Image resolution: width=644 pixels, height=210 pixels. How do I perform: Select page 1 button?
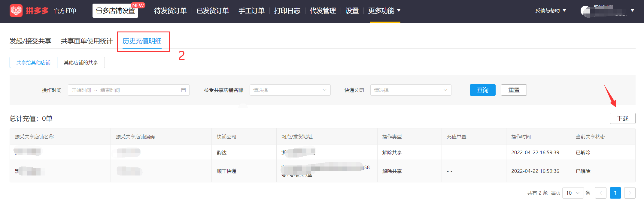point(615,193)
